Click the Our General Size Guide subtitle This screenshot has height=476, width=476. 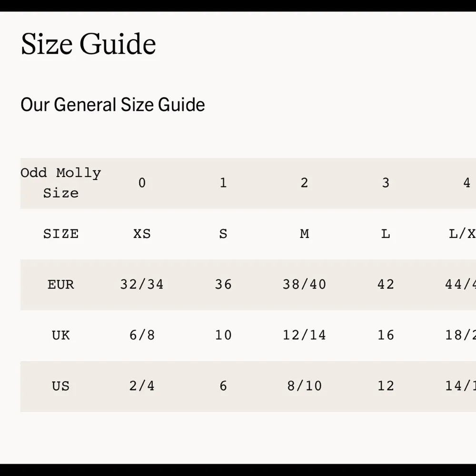click(113, 105)
